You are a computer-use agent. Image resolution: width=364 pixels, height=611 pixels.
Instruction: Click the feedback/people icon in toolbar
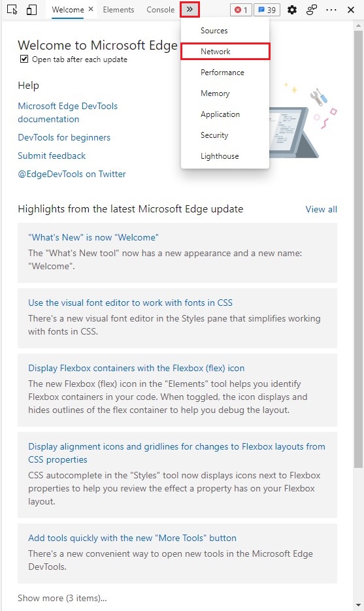coord(311,10)
